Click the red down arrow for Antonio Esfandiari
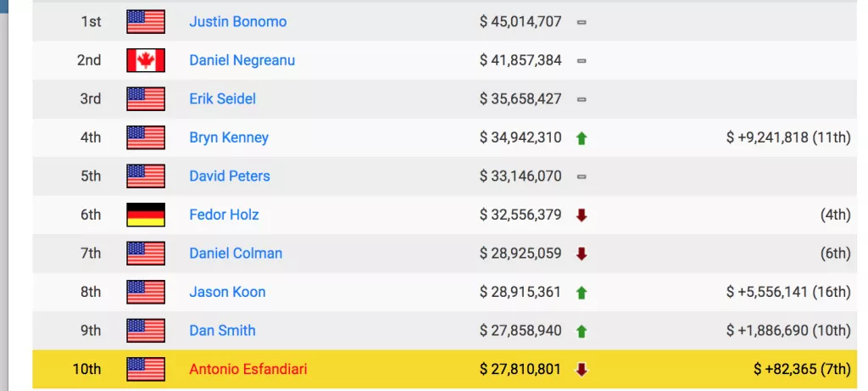868x391 pixels. [x=581, y=369]
